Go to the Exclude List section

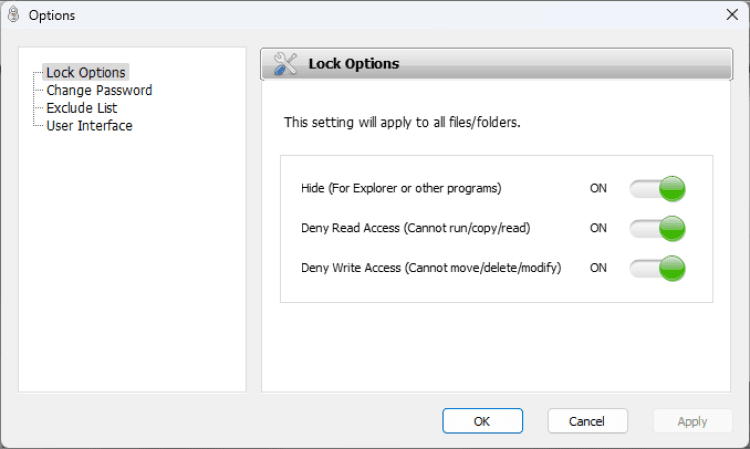pyautogui.click(x=81, y=108)
